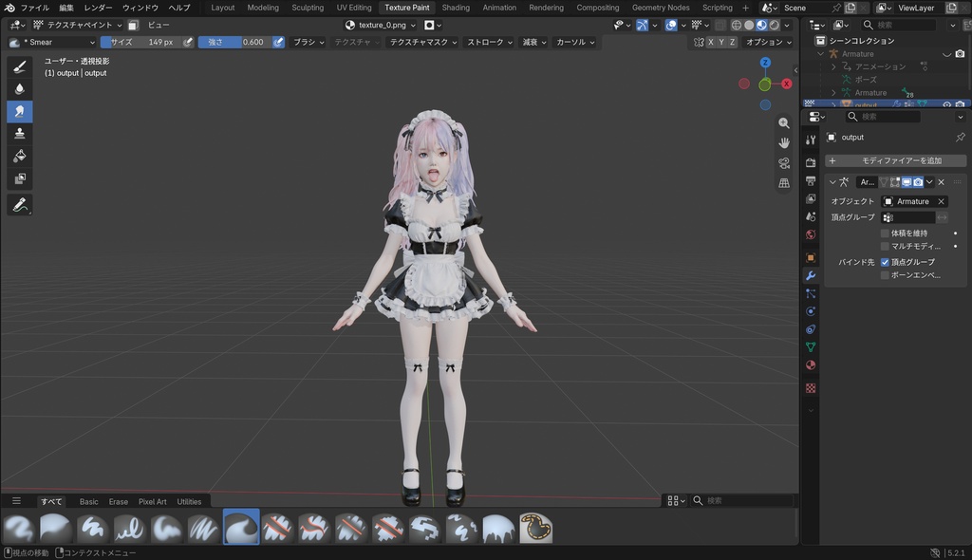
Task: Open the レンダー menu
Action: (x=98, y=8)
